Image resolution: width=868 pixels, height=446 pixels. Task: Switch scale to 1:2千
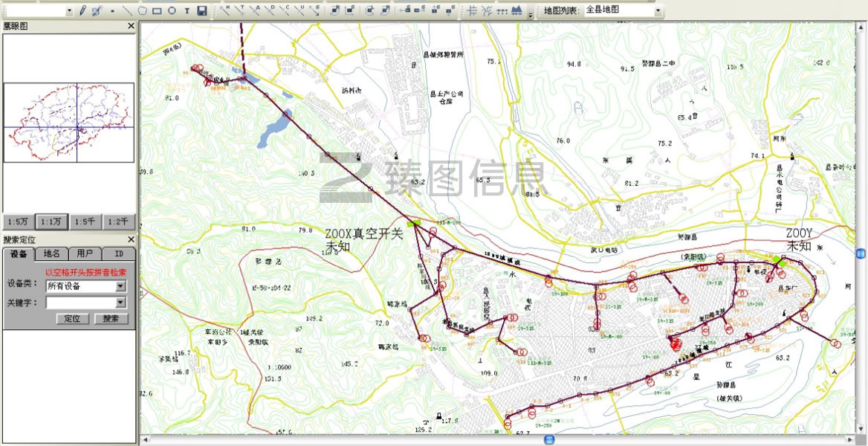click(x=119, y=222)
